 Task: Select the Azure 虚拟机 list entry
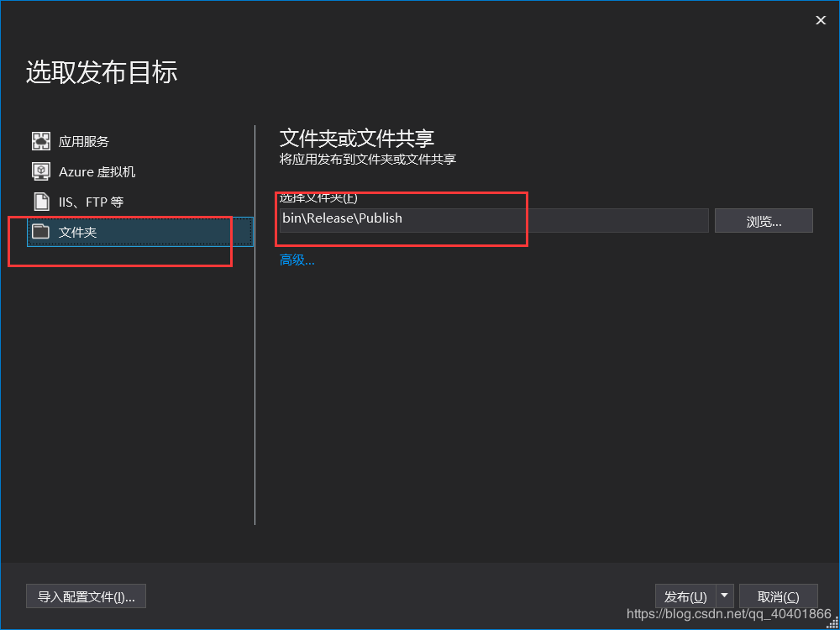pyautogui.click(x=97, y=171)
